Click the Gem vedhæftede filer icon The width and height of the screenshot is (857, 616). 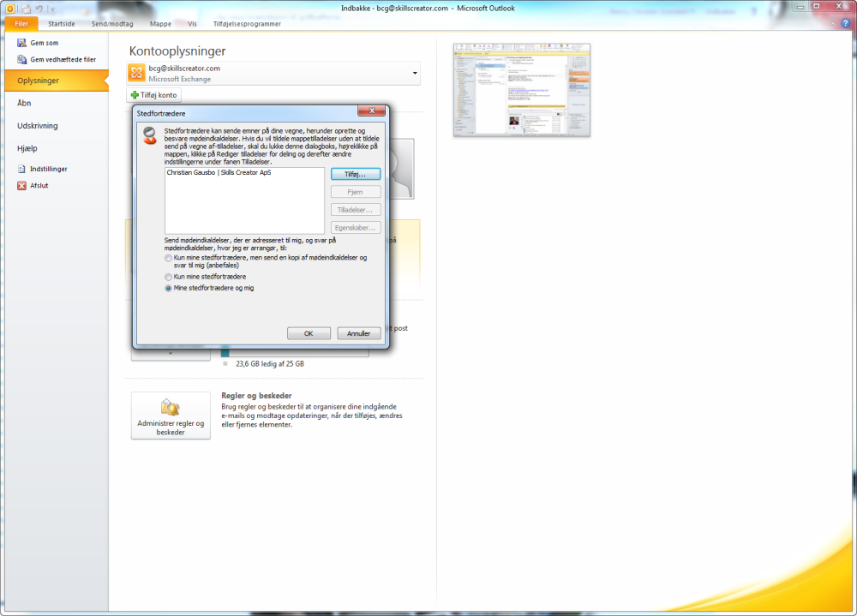point(22,59)
